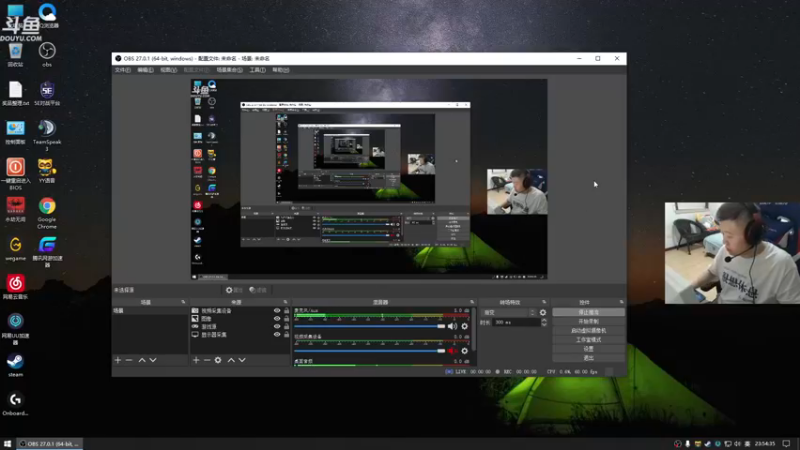
Task: Move scene down with the down arrow in Scenes panel
Action: pyautogui.click(x=153, y=360)
